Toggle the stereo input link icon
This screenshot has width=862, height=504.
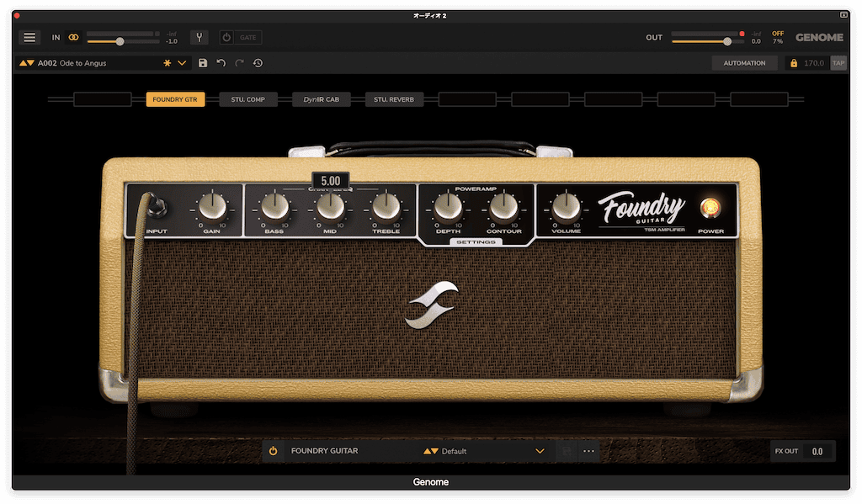pos(73,37)
